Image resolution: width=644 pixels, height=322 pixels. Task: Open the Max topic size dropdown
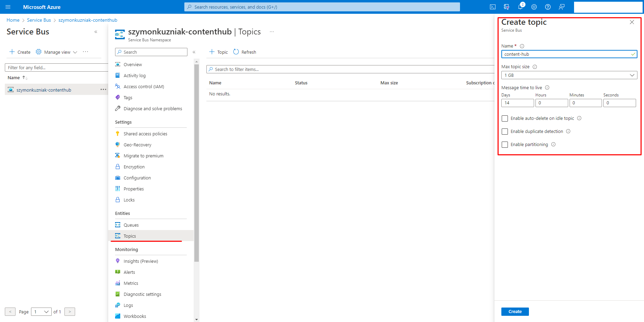569,75
